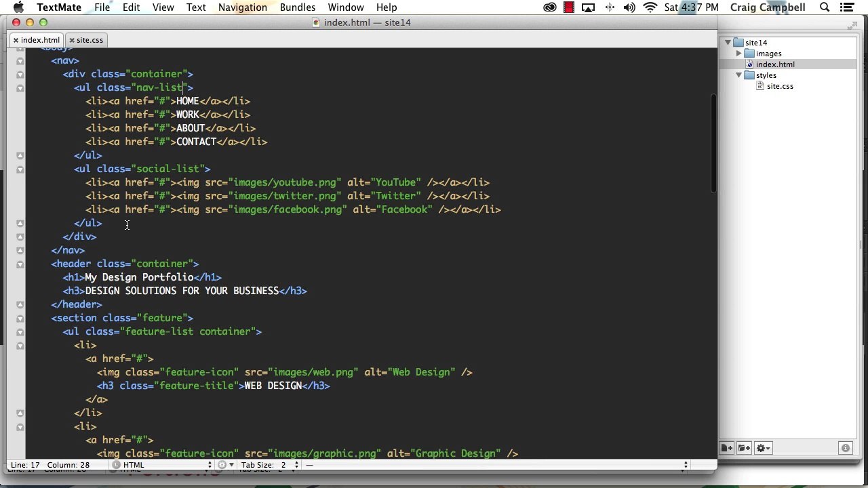Screen dimensions: 868x488
Task: Collapse the site14 root folder
Action: point(728,43)
